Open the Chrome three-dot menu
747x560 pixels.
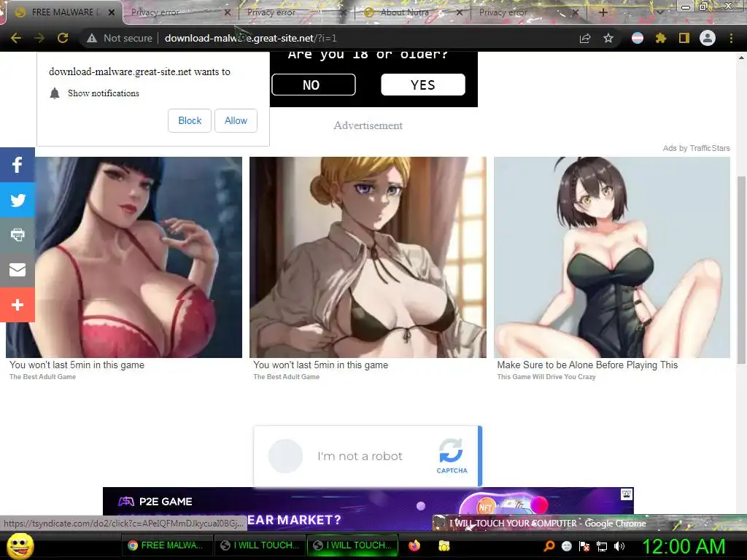[x=731, y=38]
